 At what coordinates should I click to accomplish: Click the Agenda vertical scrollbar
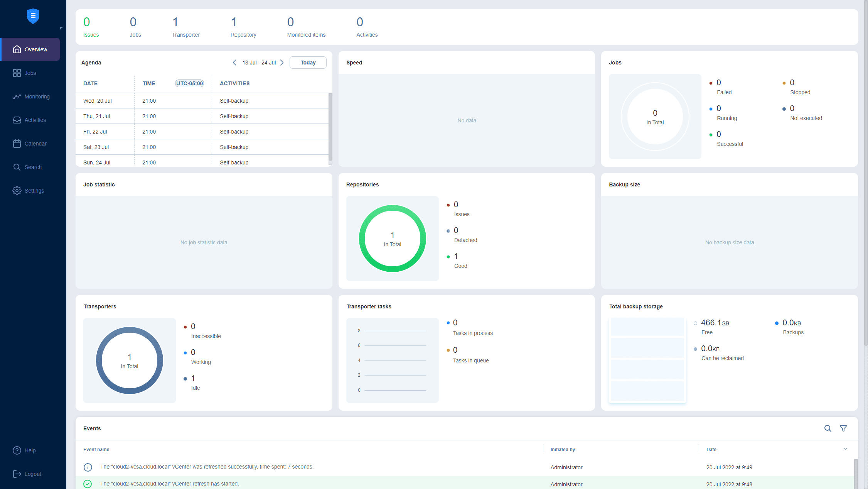pos(330,127)
